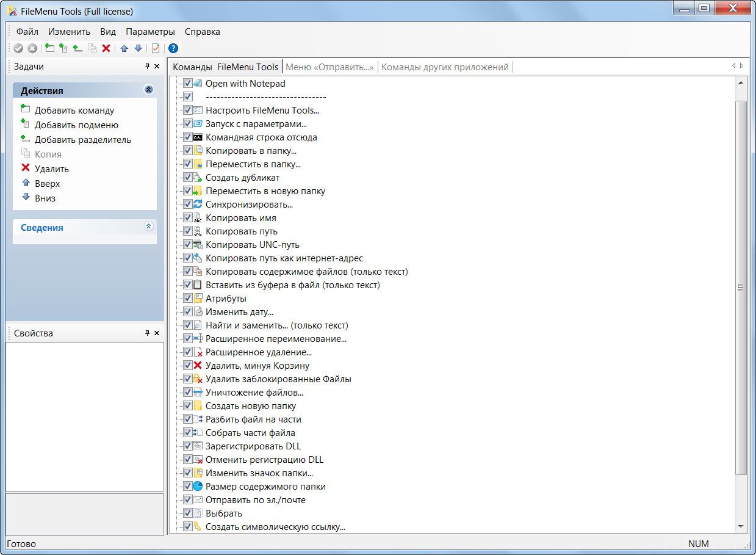
Task: Toggle the Атрибуты checkbox
Action: click(x=188, y=299)
